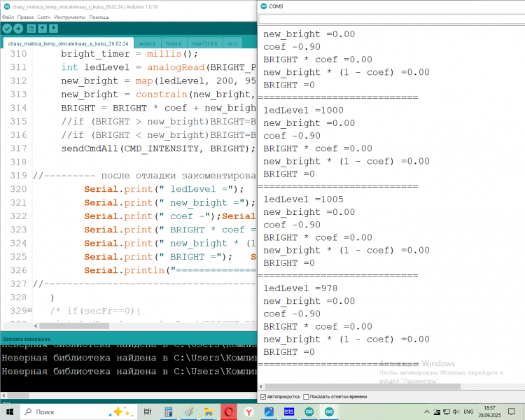
Task: Open Calculator from the taskbar
Action: (168, 412)
